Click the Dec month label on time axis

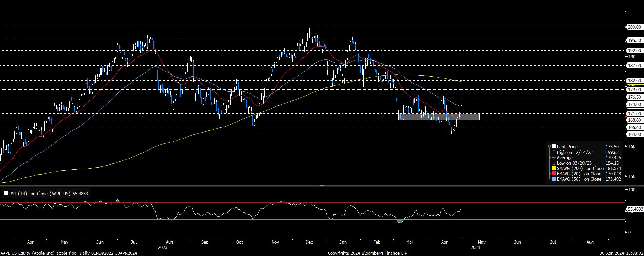(x=309, y=242)
